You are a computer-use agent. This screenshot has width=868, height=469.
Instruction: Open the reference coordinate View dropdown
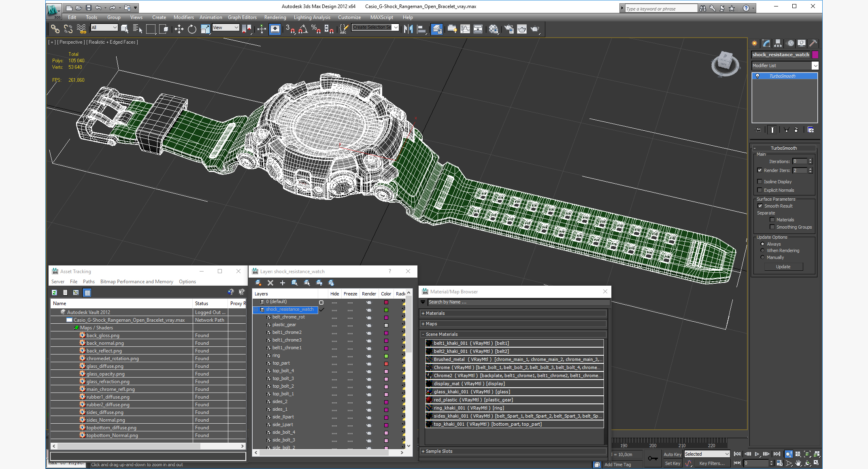pyautogui.click(x=226, y=28)
